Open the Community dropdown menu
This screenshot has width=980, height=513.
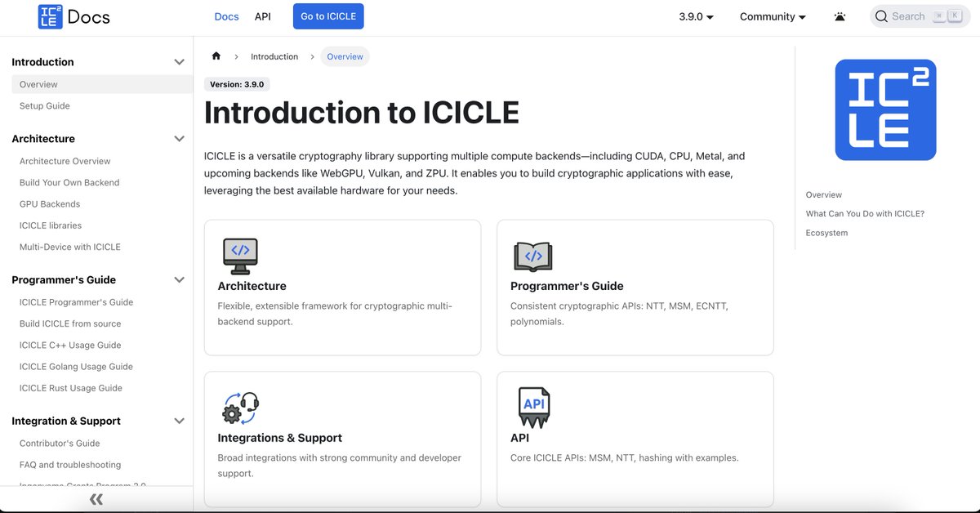pos(773,16)
